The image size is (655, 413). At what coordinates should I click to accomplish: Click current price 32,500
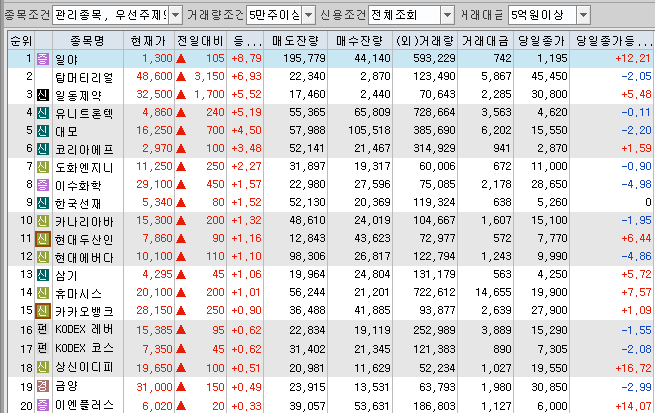pyautogui.click(x=154, y=94)
